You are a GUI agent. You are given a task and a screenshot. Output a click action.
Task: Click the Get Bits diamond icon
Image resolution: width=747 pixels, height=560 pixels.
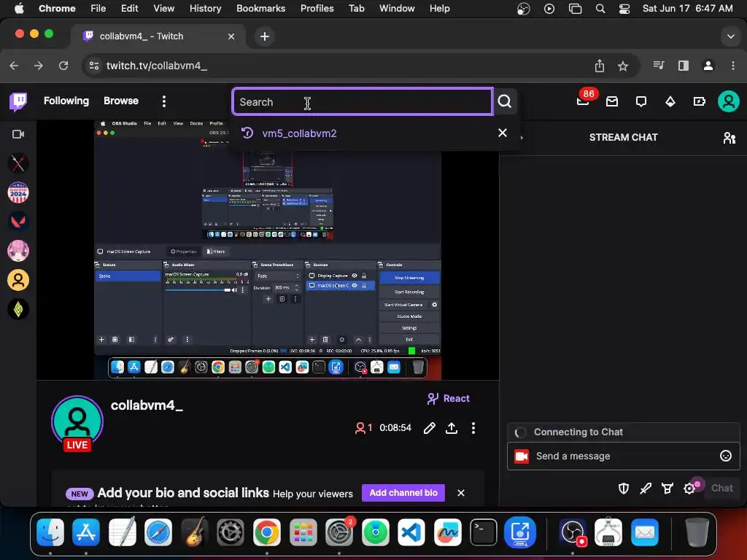click(670, 101)
